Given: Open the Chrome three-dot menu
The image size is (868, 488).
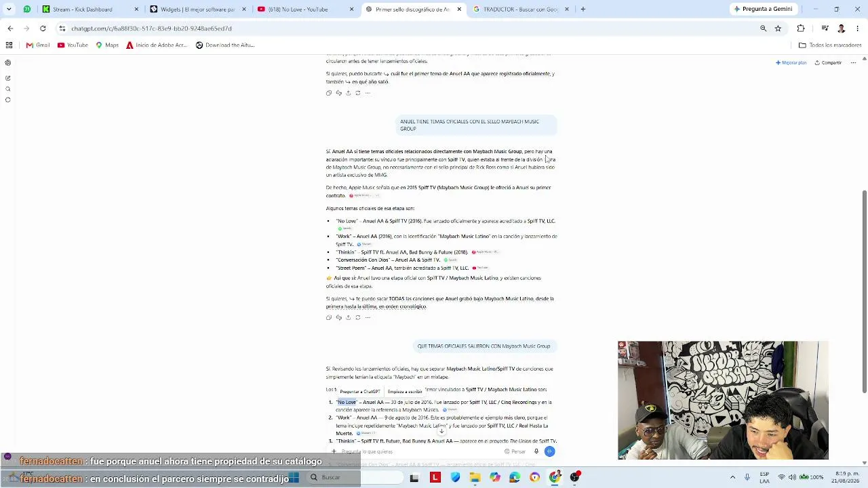Looking at the screenshot, I should click(x=858, y=28).
